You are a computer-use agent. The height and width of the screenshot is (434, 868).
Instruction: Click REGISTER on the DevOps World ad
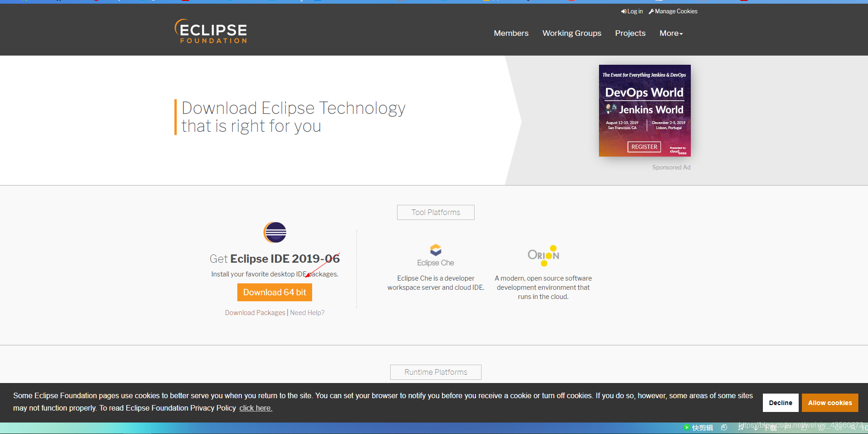[x=644, y=147]
